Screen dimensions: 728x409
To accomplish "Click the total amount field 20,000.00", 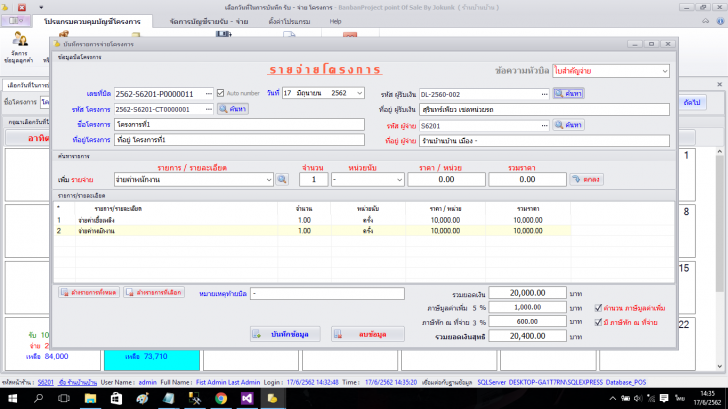I will tap(527, 293).
